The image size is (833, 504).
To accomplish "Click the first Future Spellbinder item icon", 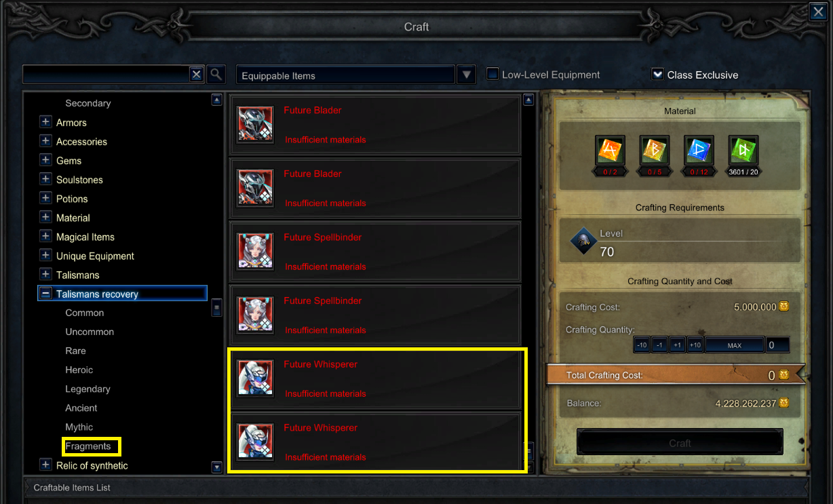I will click(x=256, y=251).
